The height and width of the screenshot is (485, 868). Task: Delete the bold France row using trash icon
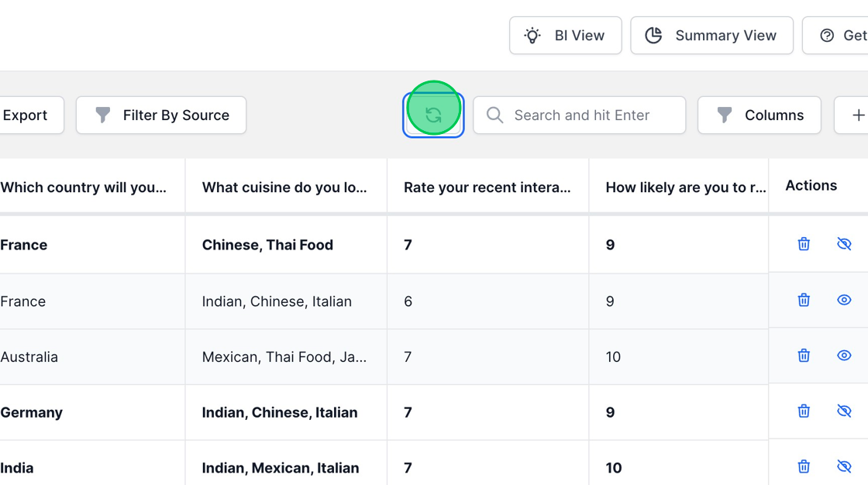click(x=804, y=243)
